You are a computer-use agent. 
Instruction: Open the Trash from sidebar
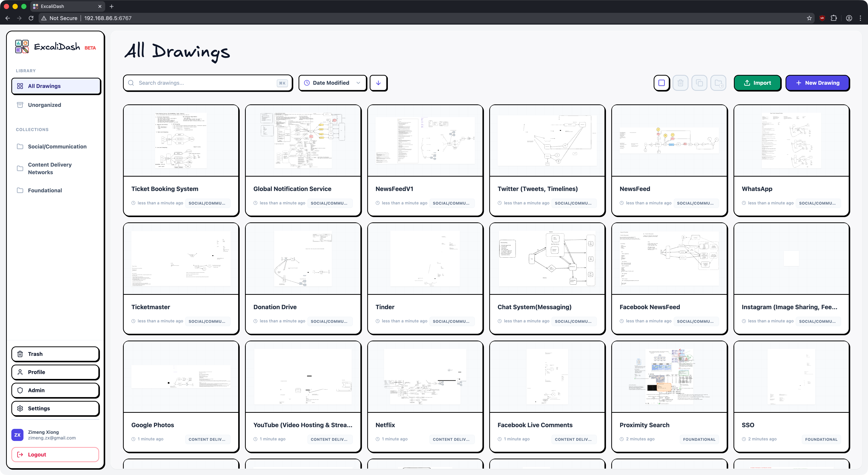pyautogui.click(x=55, y=354)
